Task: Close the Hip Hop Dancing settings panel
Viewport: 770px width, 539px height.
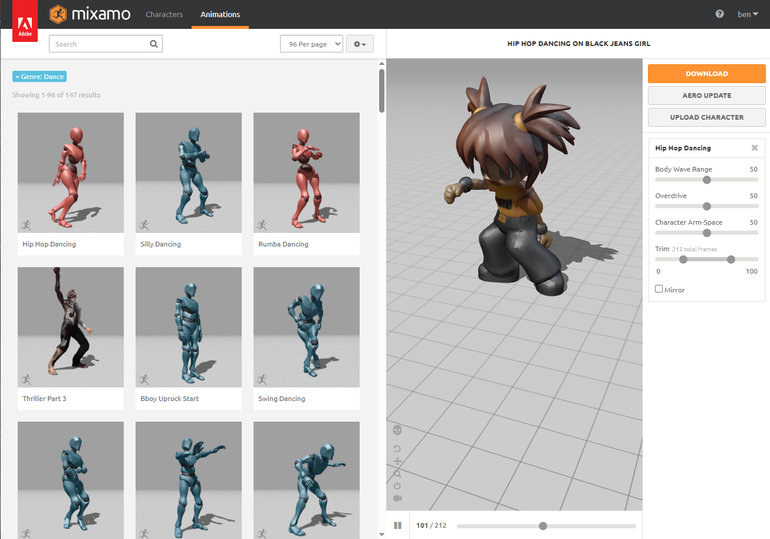Action: (x=754, y=148)
